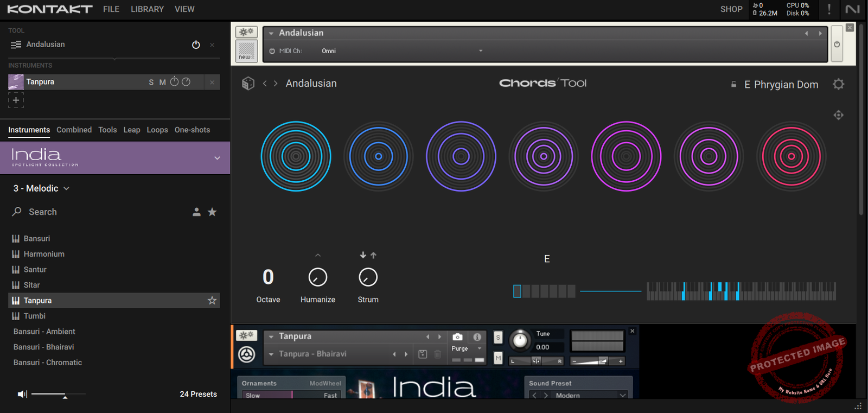
Task: Add a new instrument with the plus box
Action: pyautogui.click(x=16, y=100)
